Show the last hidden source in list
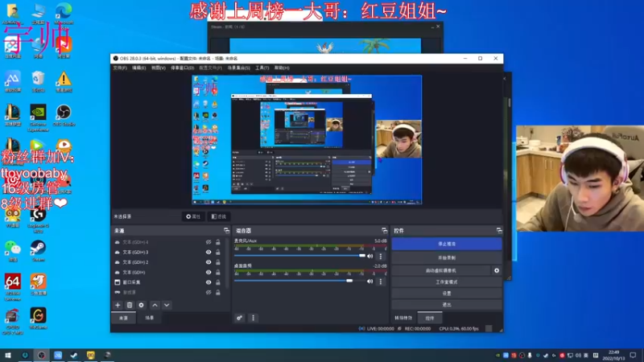644x362 pixels. (x=208, y=292)
